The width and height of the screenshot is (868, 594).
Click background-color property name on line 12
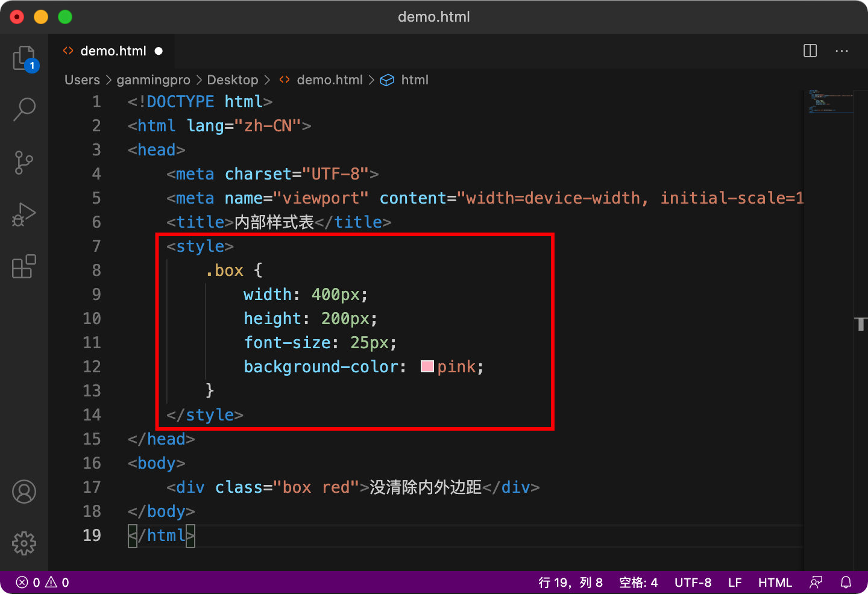tap(321, 367)
